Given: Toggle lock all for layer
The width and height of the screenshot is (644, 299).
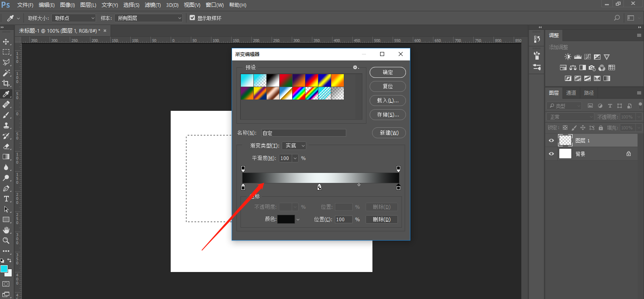Looking at the screenshot, I should [601, 128].
